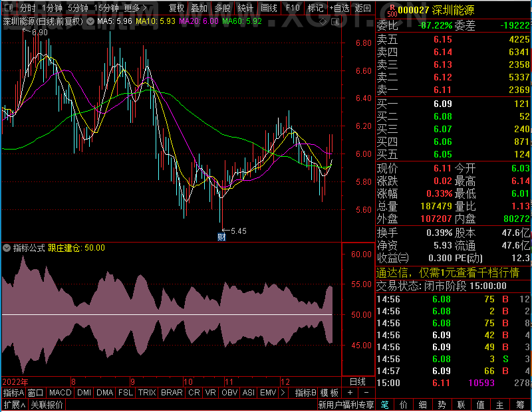Screen dimensions: 532x412
Task: Open dropdown beside 深圳能源 chart title
Action: [x=90, y=22]
